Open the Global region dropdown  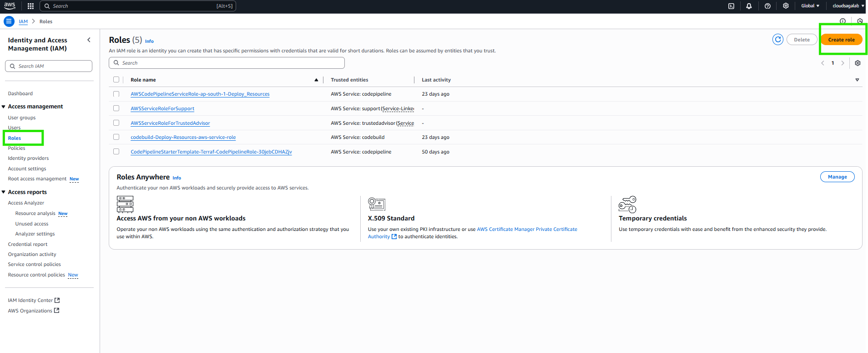point(810,6)
